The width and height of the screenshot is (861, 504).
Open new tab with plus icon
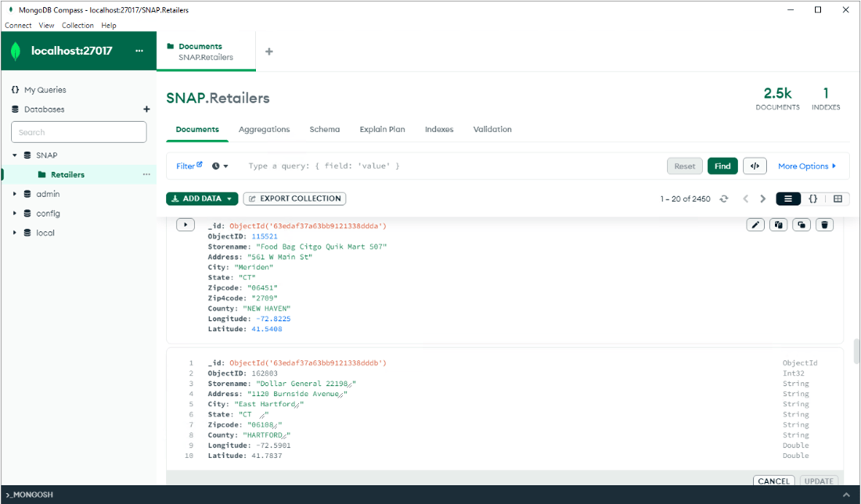(x=269, y=52)
